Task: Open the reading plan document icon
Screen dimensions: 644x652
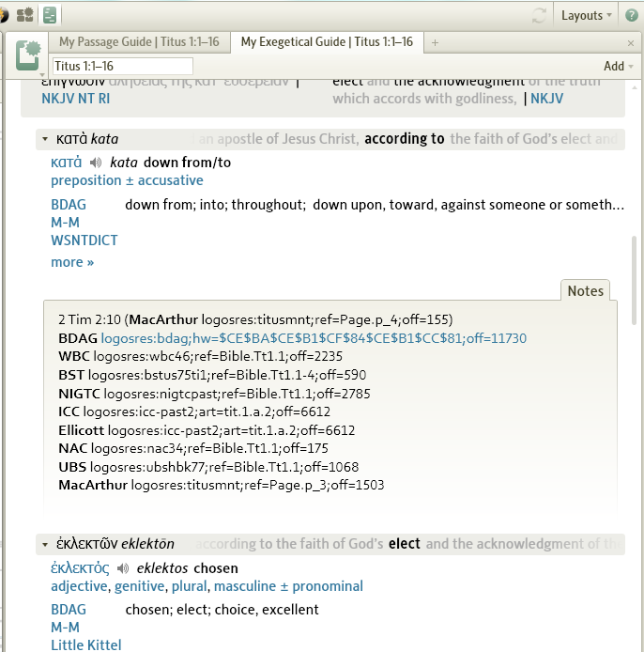Action: tap(50, 15)
